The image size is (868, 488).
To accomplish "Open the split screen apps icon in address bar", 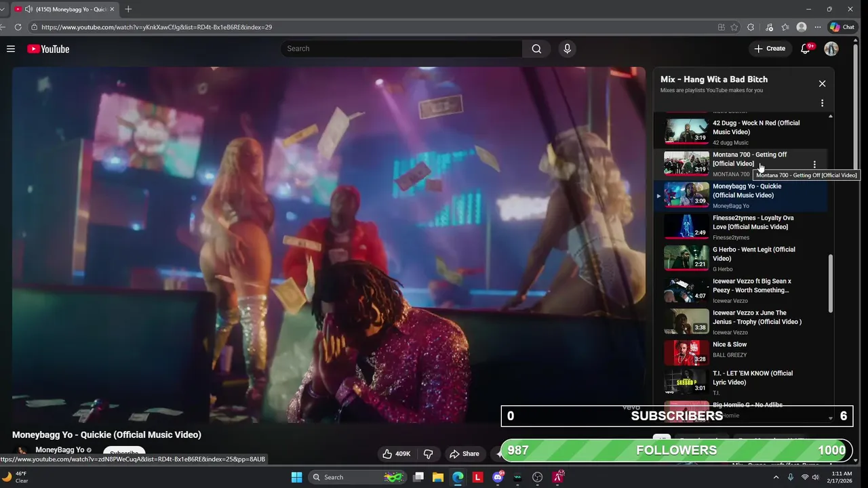I will click(722, 27).
